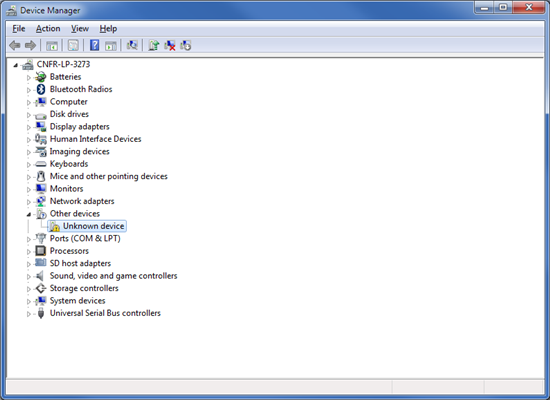Click the Unknown device warning icon
Screen dimensions: 550x400
coord(54,226)
